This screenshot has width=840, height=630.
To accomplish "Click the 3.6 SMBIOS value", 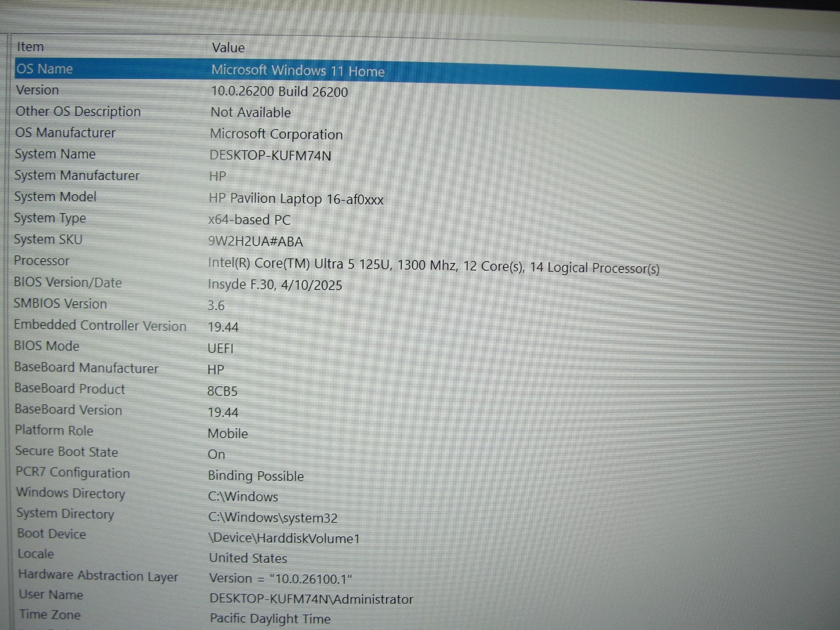I will [x=216, y=306].
